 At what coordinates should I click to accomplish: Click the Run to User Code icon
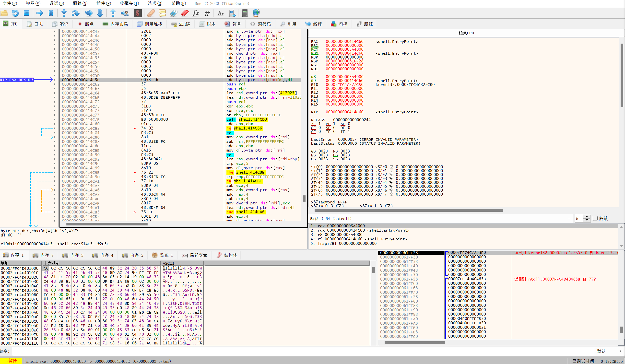125,13
